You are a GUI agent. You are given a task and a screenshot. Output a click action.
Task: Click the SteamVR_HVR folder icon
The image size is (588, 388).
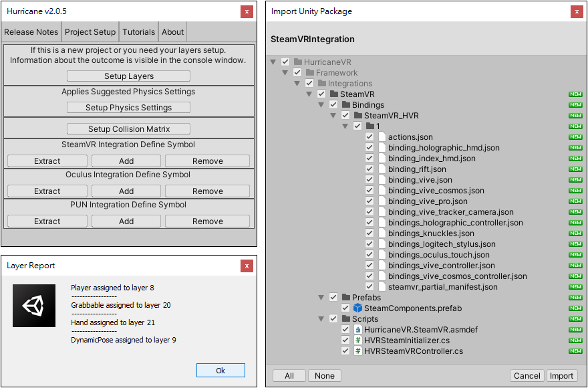[x=358, y=115]
